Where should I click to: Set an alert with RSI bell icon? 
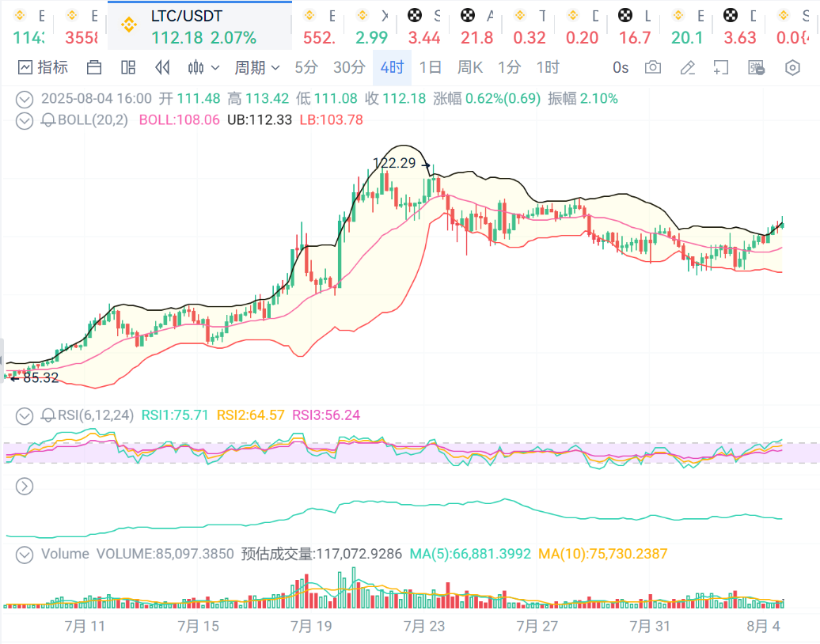click(48, 416)
